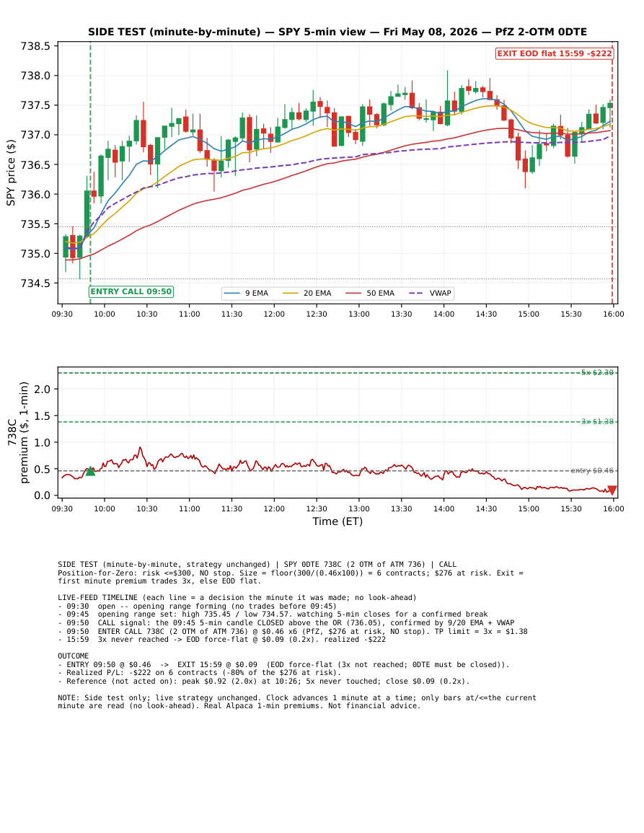Screen dimensions: 644x833
Task: Click the '15:59 3x never reached' timeline line
Action: click(221, 640)
